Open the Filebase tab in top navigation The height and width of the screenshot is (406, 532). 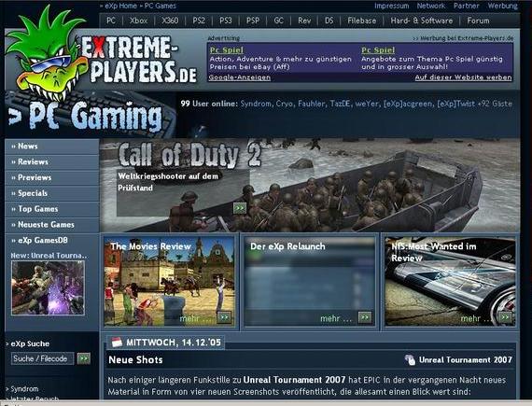362,21
